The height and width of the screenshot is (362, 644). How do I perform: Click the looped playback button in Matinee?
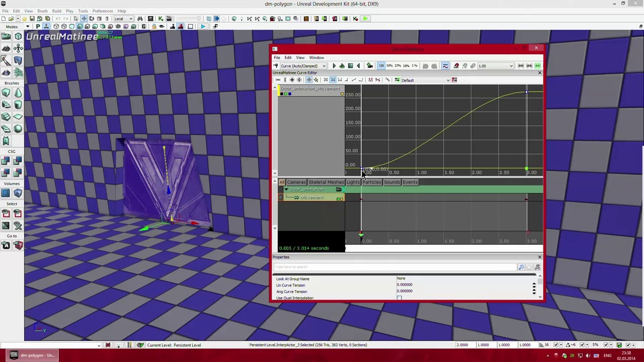pyautogui.click(x=342, y=66)
